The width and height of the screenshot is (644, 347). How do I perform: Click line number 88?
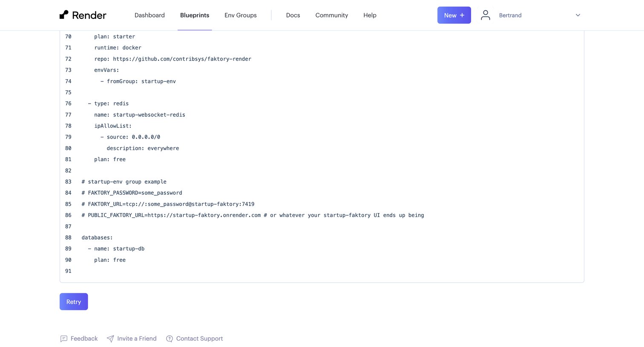pos(68,237)
